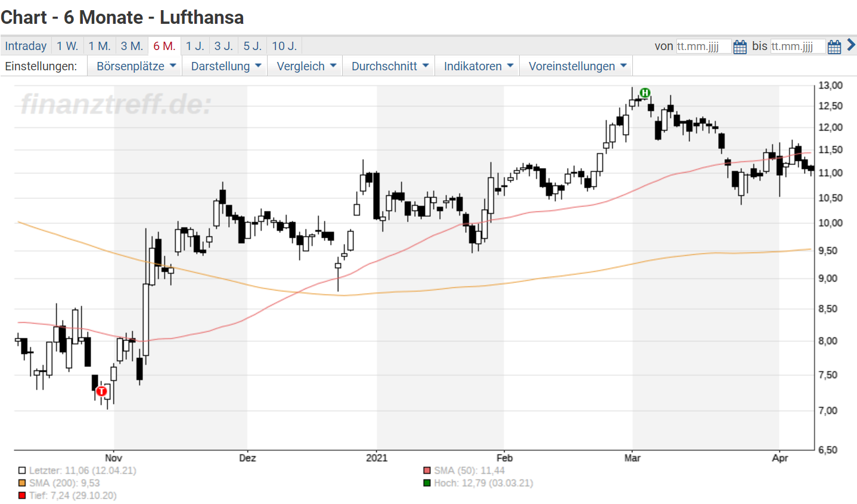The image size is (857, 504).
Task: Open the 'bis' date calendar picker
Action: [x=834, y=46]
